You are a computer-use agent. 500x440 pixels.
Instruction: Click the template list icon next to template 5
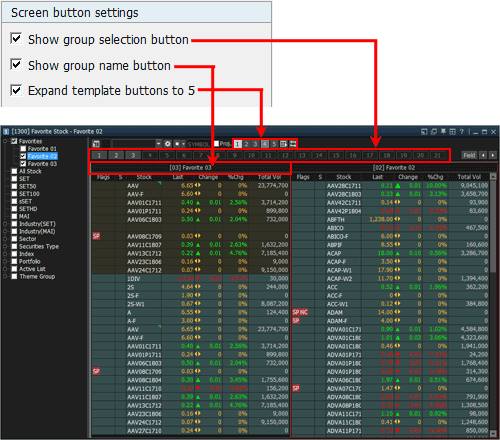pos(283,144)
